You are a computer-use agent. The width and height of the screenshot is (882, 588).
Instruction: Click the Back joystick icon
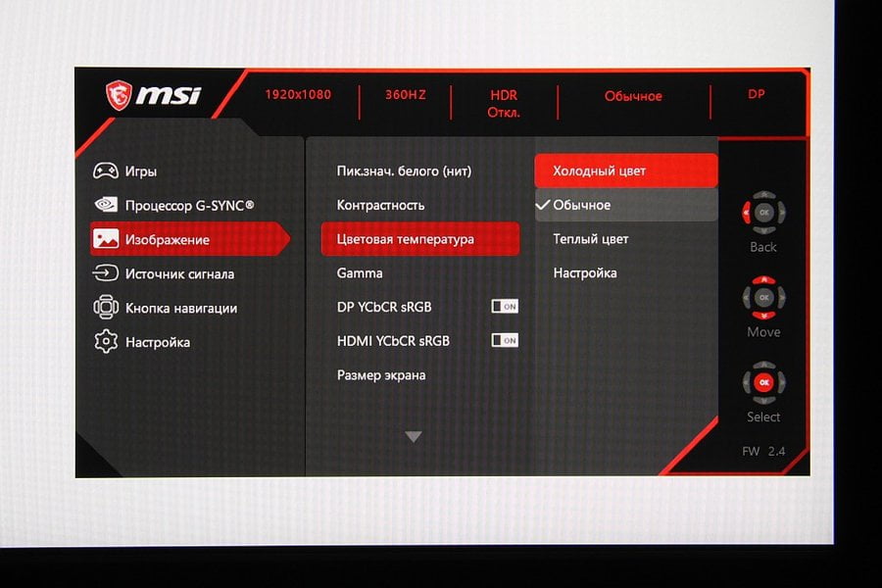tap(763, 213)
